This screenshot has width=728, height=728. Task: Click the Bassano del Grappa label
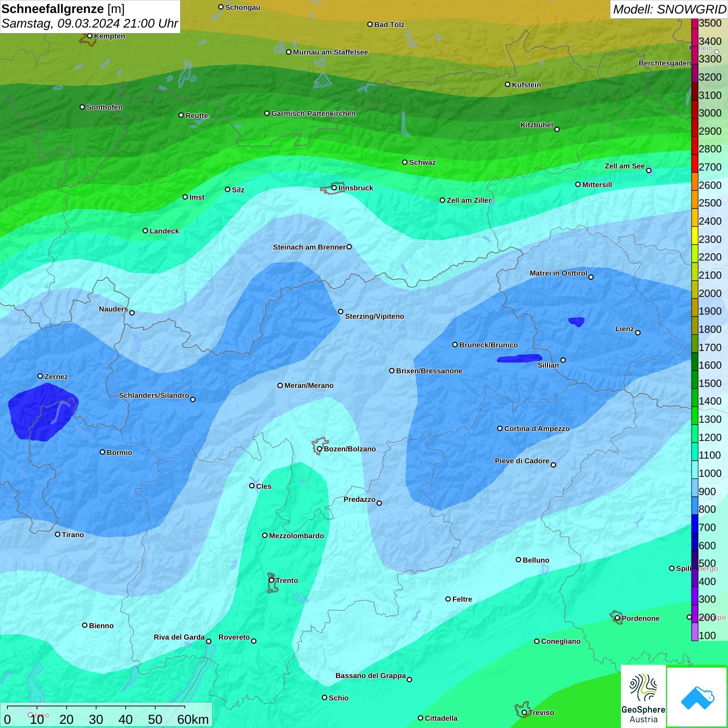[370, 675]
